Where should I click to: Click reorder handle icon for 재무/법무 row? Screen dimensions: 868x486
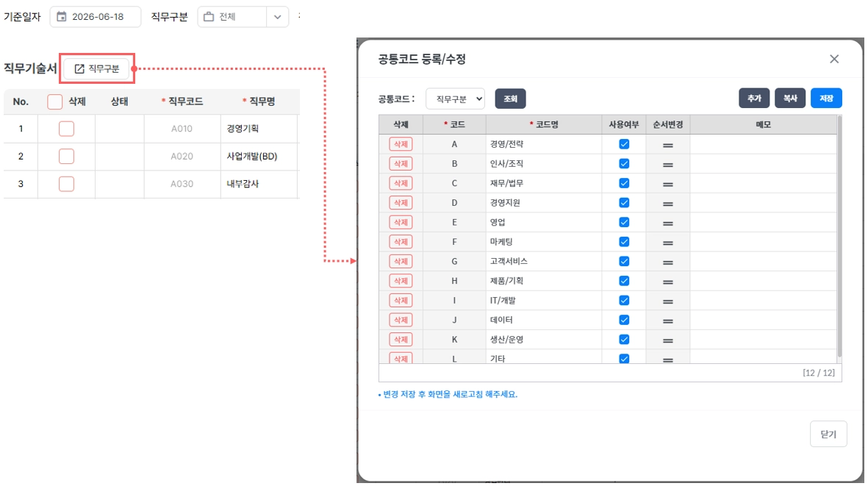coord(667,184)
